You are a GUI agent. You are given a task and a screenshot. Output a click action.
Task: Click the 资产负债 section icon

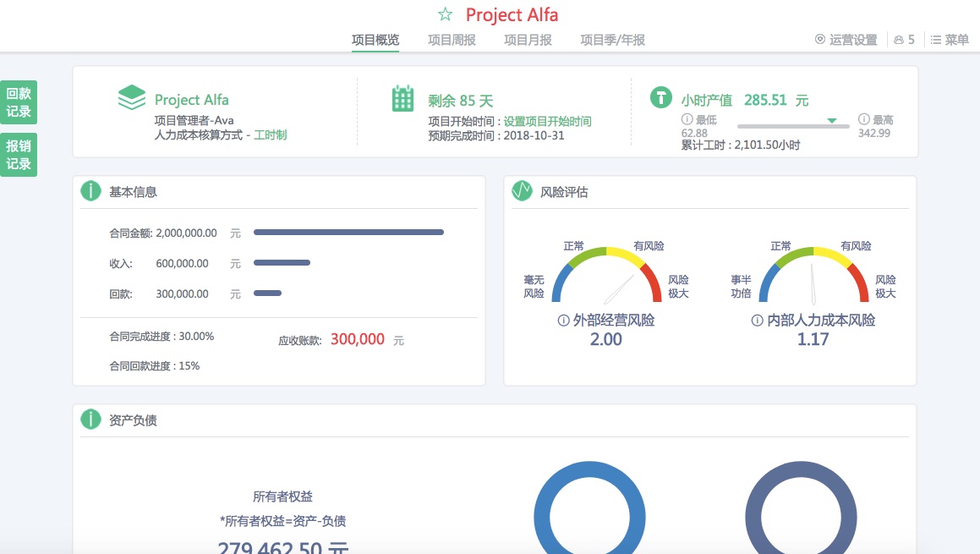(91, 420)
